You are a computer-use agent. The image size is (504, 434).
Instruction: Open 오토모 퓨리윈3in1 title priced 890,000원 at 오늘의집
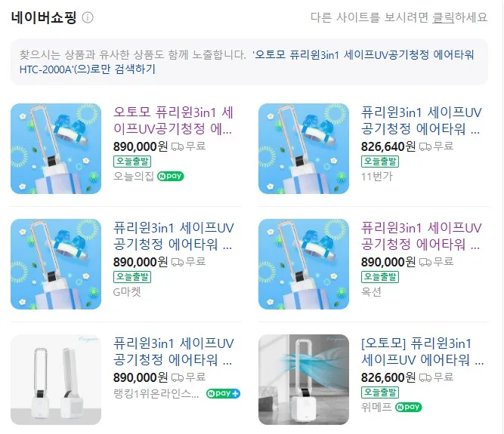(x=174, y=121)
